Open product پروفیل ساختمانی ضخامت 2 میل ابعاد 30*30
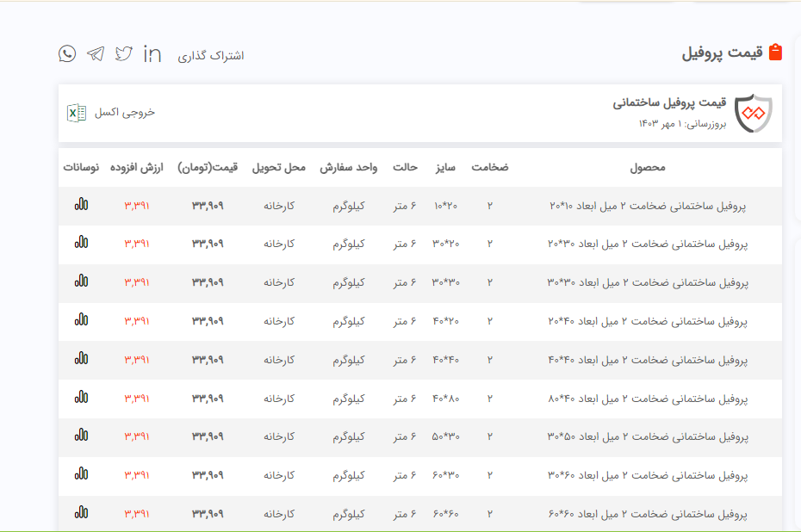The width and height of the screenshot is (801, 532). (x=647, y=282)
